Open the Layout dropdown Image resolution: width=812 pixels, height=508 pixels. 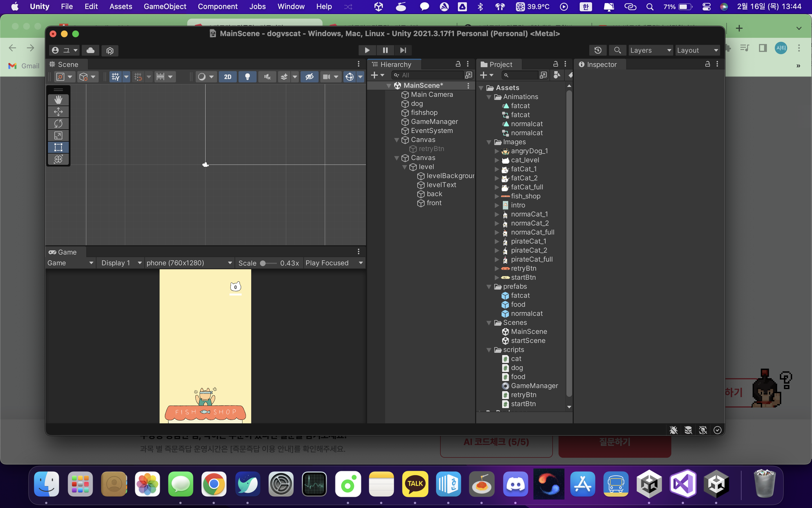point(697,51)
